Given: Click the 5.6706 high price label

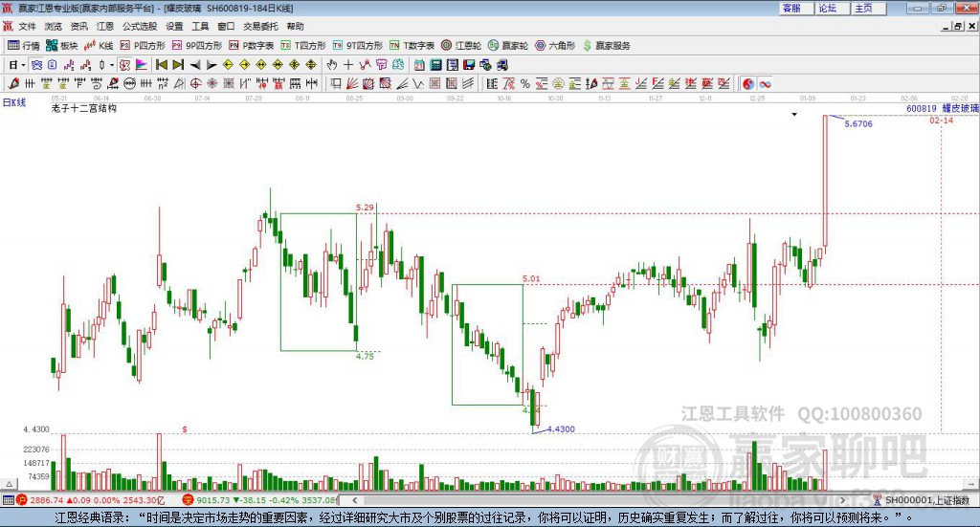Looking at the screenshot, I should tap(858, 123).
